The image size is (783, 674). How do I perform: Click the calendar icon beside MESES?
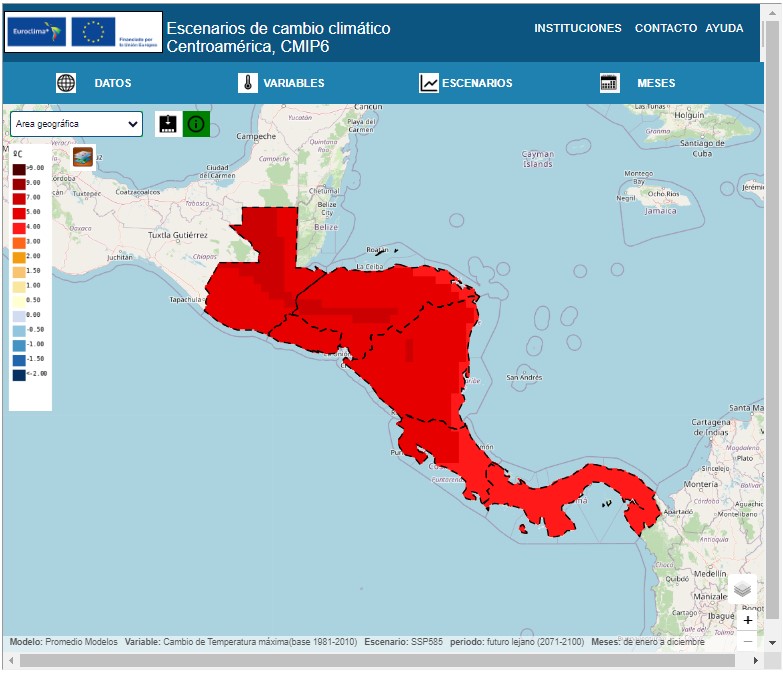(x=610, y=83)
